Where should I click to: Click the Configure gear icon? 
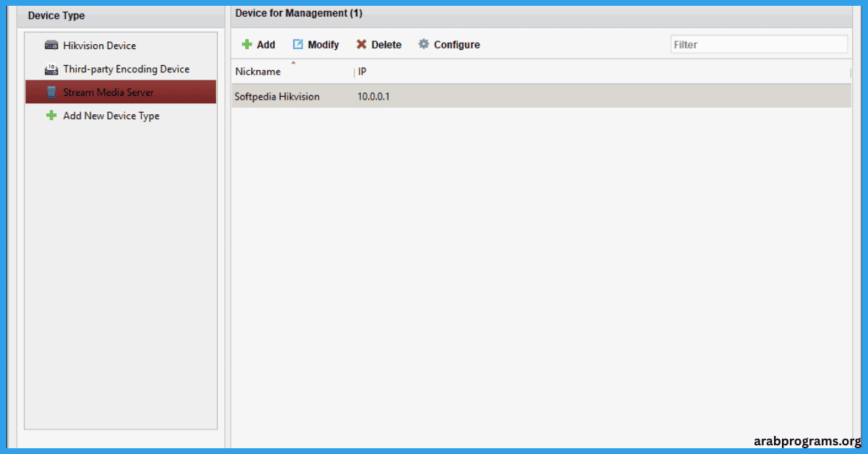point(424,45)
